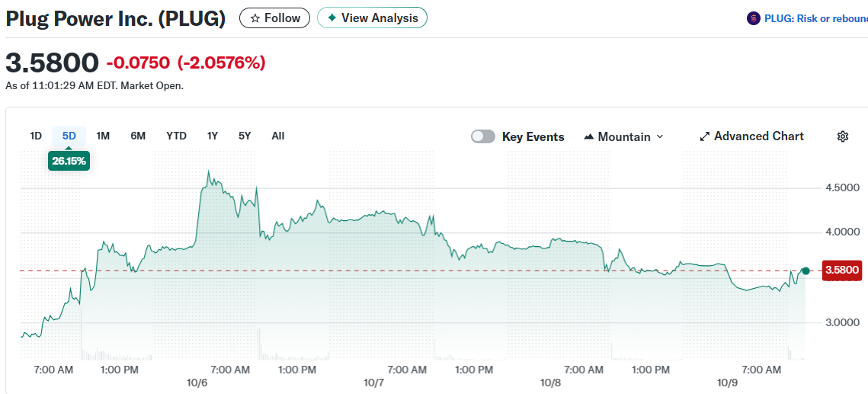Click the Mountain chart type icon

point(588,137)
